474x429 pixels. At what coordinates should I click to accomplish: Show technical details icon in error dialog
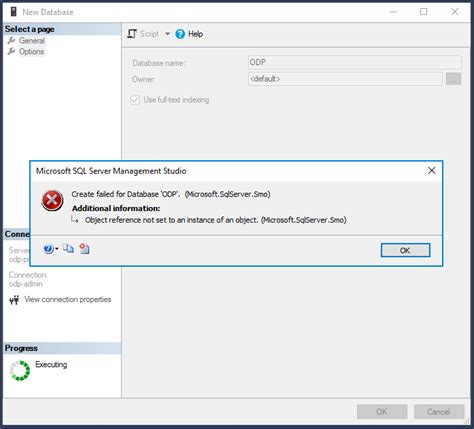[84, 249]
